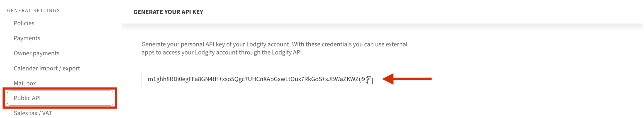
Task: Open Sales tax / VAT settings
Action: (x=33, y=113)
